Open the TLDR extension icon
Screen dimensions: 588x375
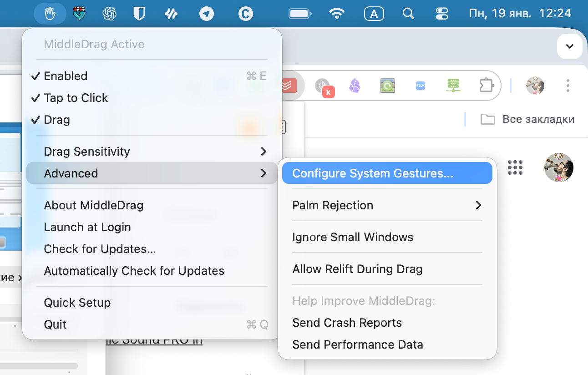[x=421, y=86]
